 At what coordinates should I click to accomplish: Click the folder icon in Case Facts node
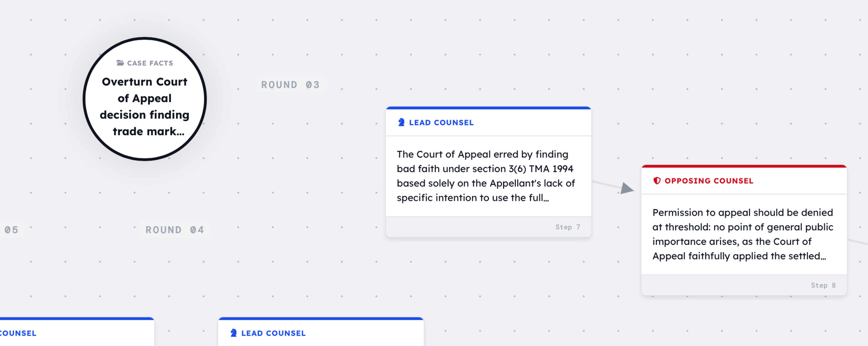click(x=120, y=63)
